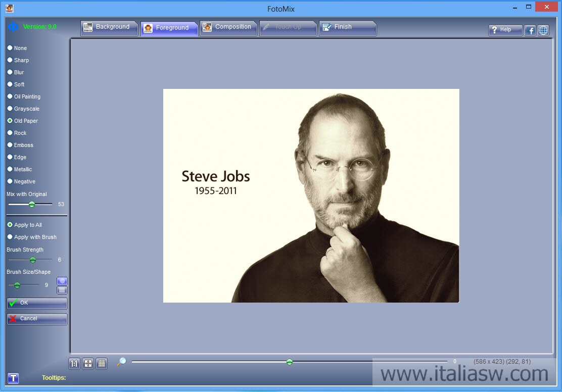Screen dimensions: 562x392
Task: Switch to the Foreground tab
Action: (x=169, y=28)
